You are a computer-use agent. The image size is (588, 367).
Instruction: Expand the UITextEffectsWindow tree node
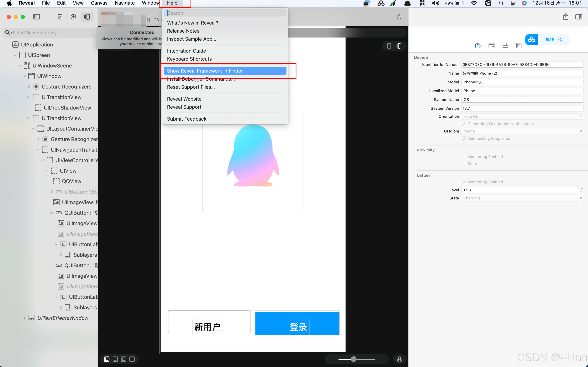[24, 318]
